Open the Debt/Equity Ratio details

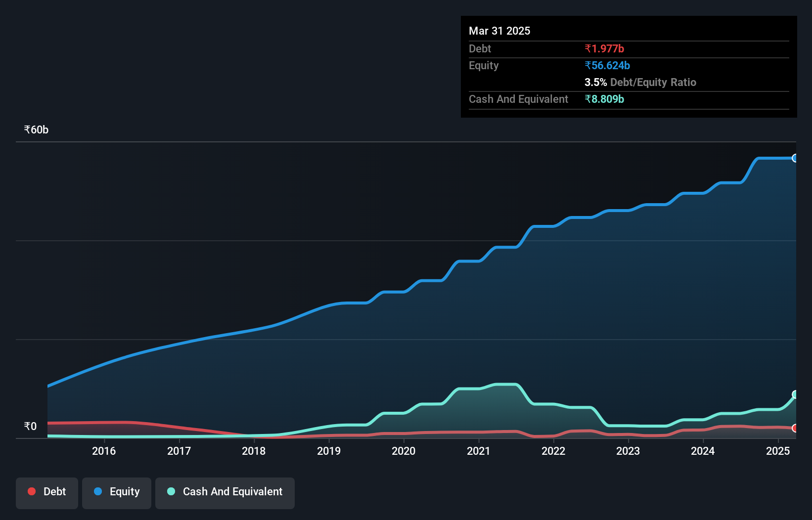(641, 82)
